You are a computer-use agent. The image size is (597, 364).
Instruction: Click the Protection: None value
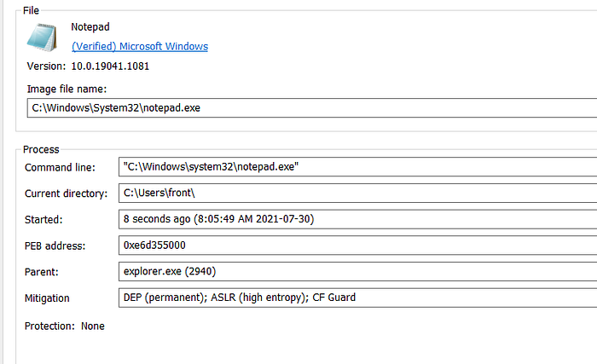(92, 326)
